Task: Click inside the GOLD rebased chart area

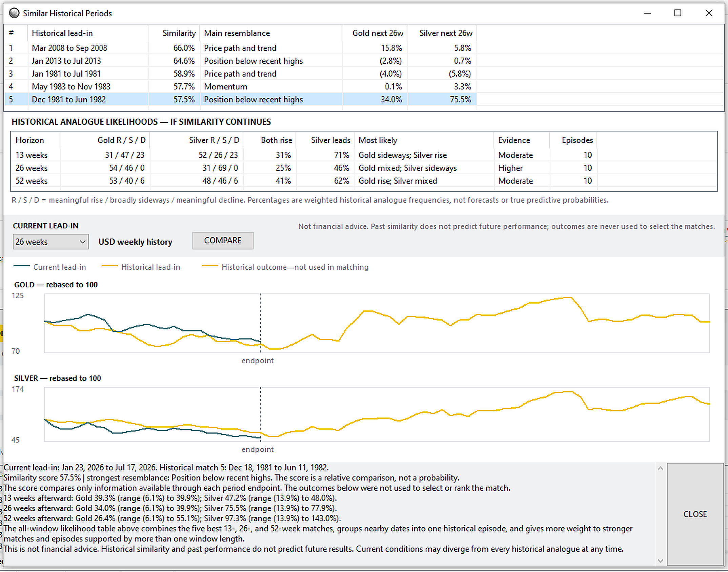Action: (x=377, y=323)
